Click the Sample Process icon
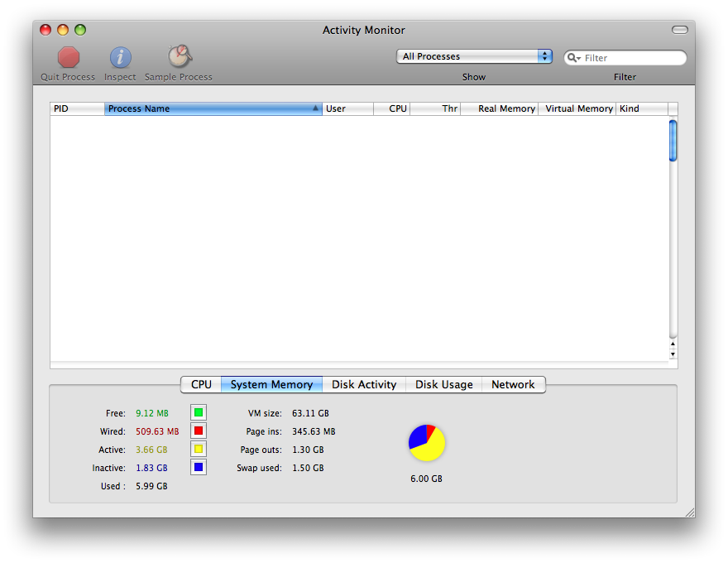Viewport: 728px width, 563px height. click(x=180, y=56)
